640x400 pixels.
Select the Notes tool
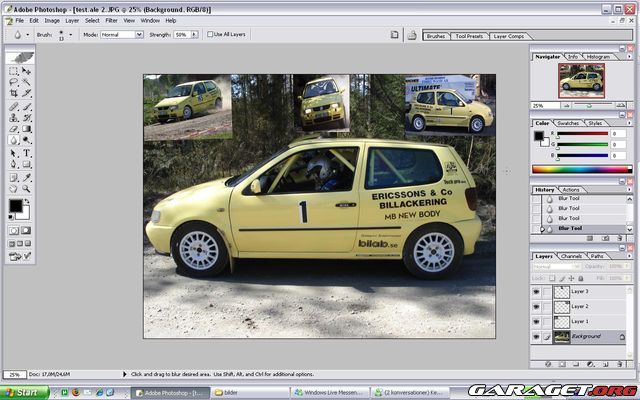point(13,178)
